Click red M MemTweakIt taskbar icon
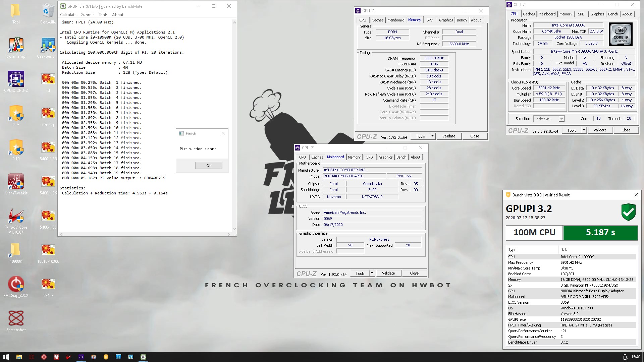The height and width of the screenshot is (362, 644). pos(56,357)
